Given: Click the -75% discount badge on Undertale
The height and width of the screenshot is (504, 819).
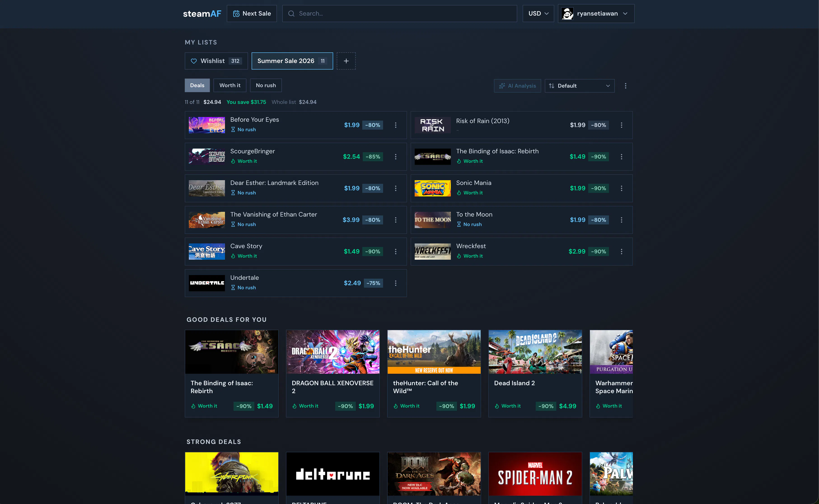Looking at the screenshot, I should coord(373,283).
